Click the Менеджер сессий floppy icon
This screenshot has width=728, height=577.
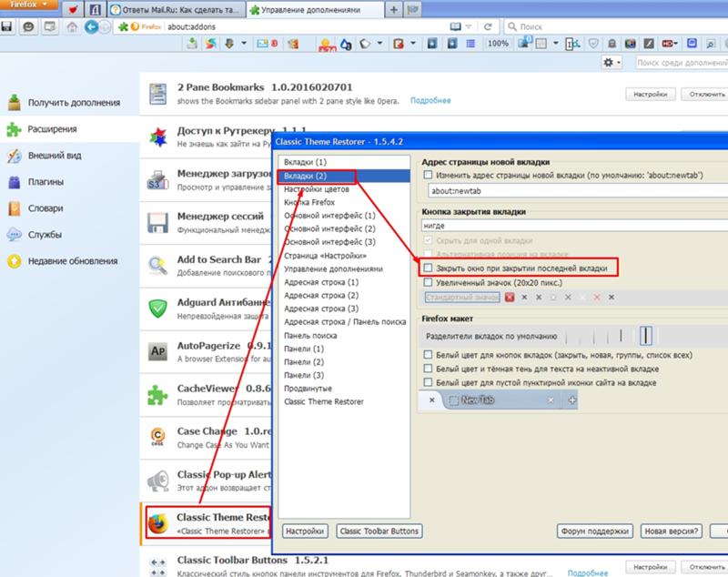(157, 223)
